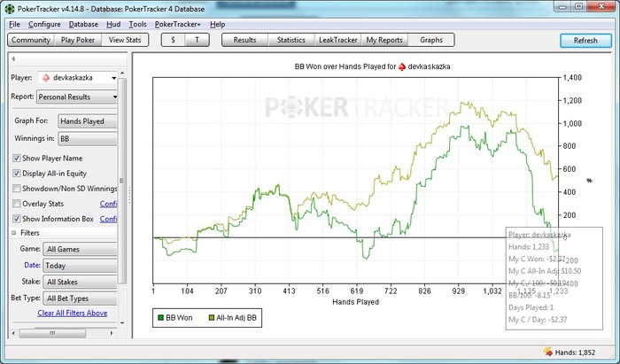This screenshot has height=364, width=620.
Task: Open Game filter dropdown All Games
Action: point(80,249)
